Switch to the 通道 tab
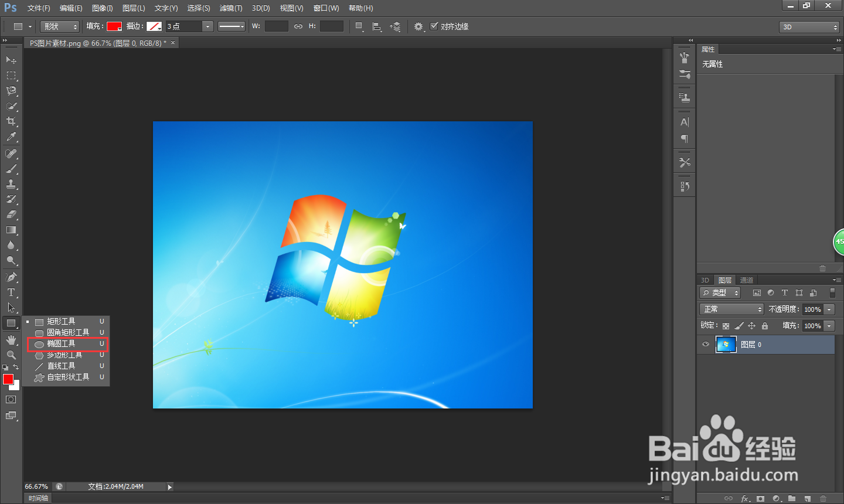This screenshot has width=844, height=504. pyautogui.click(x=746, y=280)
